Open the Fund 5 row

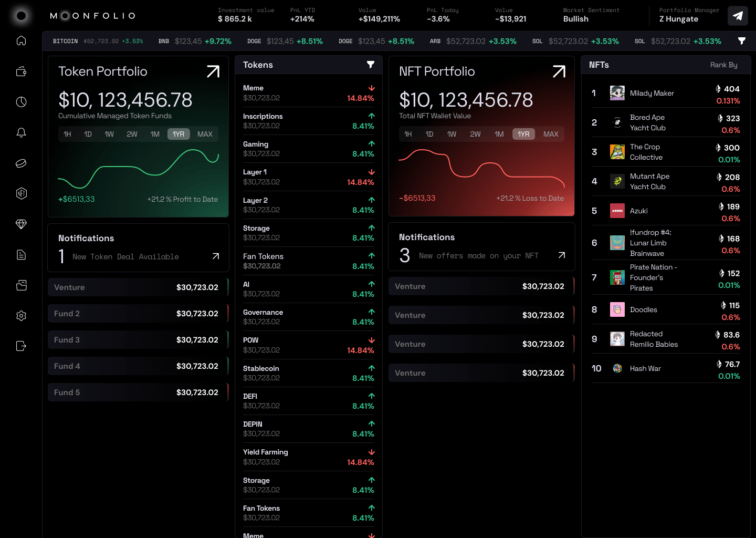pos(138,392)
